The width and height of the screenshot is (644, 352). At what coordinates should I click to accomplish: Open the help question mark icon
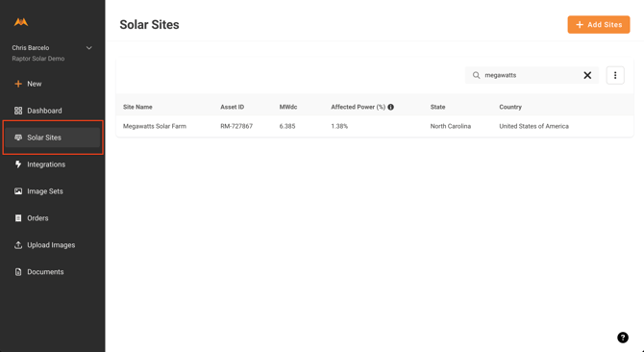coord(623,338)
